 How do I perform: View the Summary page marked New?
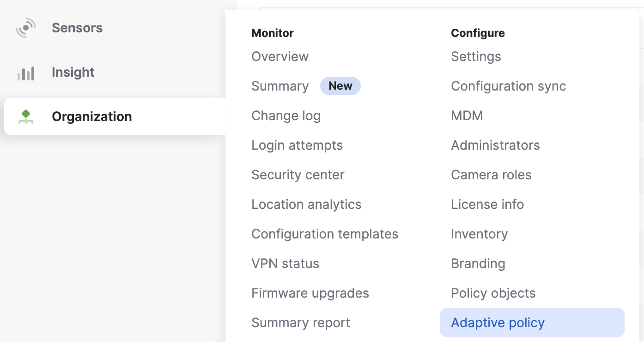point(280,86)
